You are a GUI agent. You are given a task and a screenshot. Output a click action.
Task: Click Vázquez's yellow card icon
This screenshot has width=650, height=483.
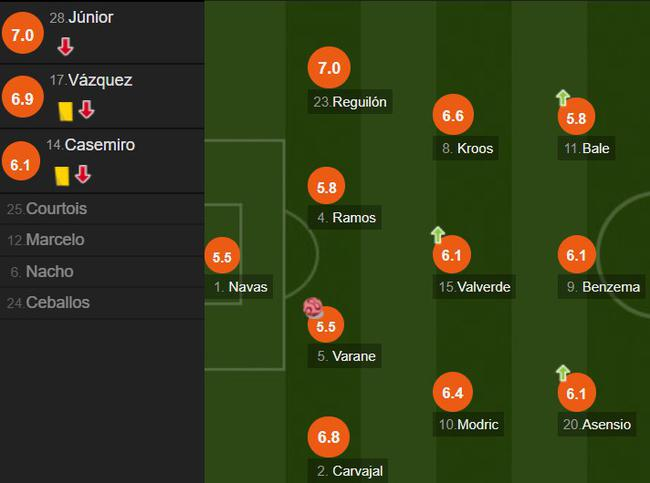66,110
